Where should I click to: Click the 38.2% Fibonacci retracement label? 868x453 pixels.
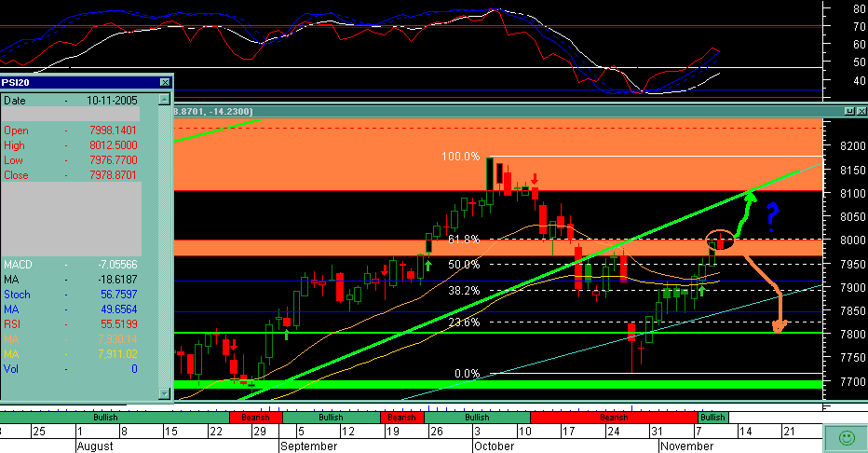coord(464,291)
